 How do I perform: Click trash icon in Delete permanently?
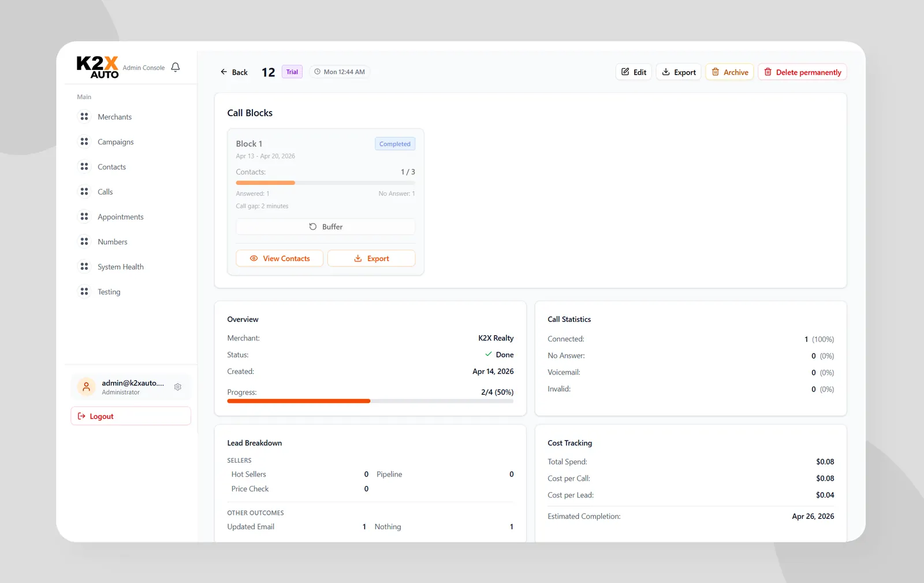pos(768,72)
